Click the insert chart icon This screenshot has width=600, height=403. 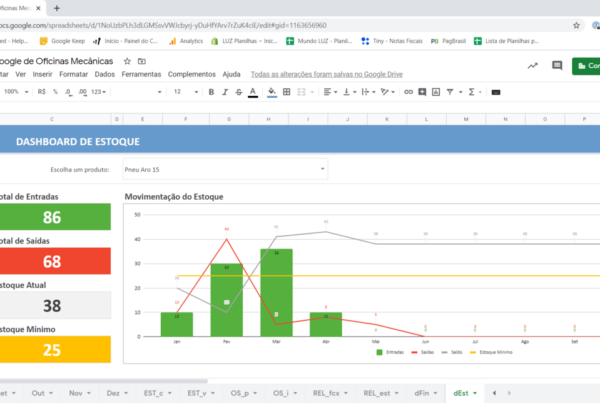(436, 92)
